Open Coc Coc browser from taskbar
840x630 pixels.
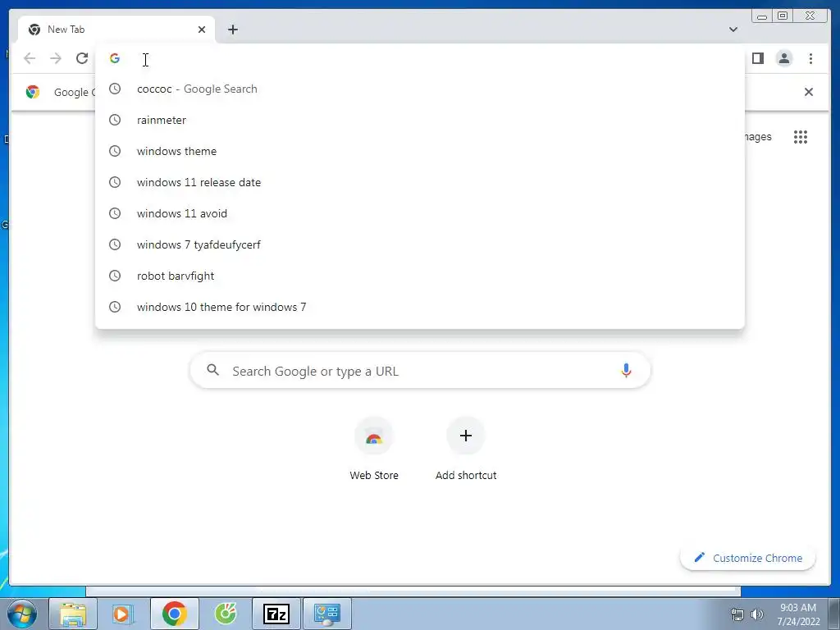(226, 614)
